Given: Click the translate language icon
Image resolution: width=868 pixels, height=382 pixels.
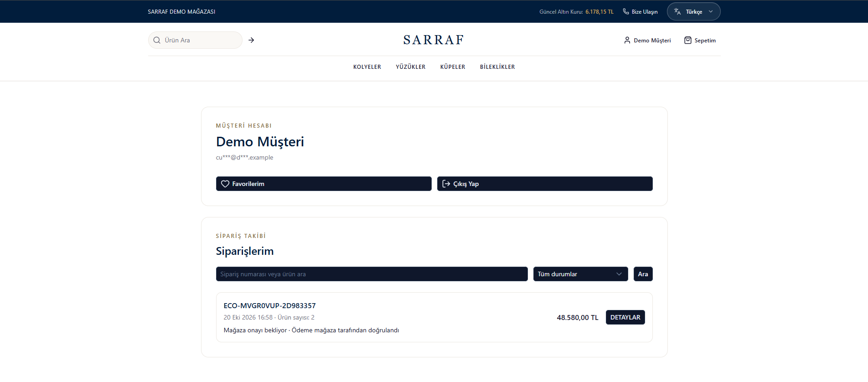Looking at the screenshot, I should [677, 11].
